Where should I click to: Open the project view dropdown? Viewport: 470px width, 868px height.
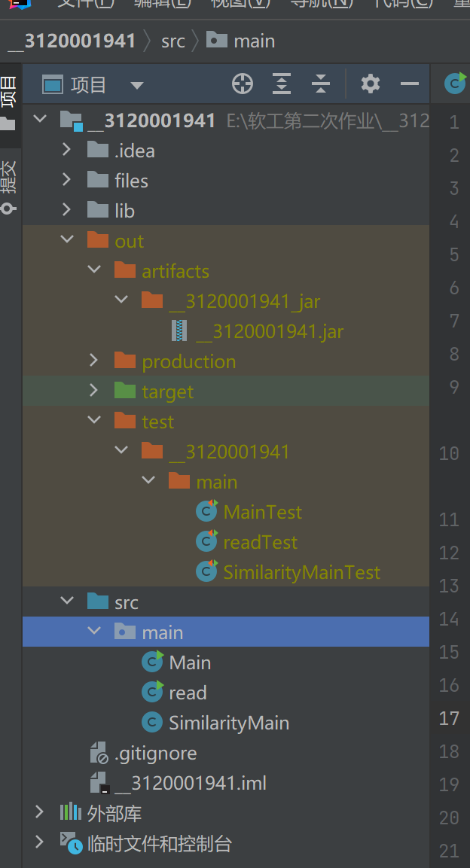[136, 85]
